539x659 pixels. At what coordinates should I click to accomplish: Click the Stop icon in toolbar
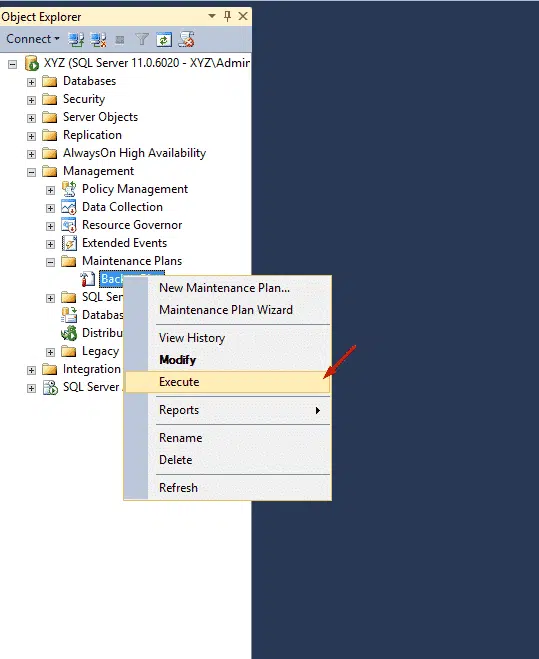pyautogui.click(x=120, y=40)
